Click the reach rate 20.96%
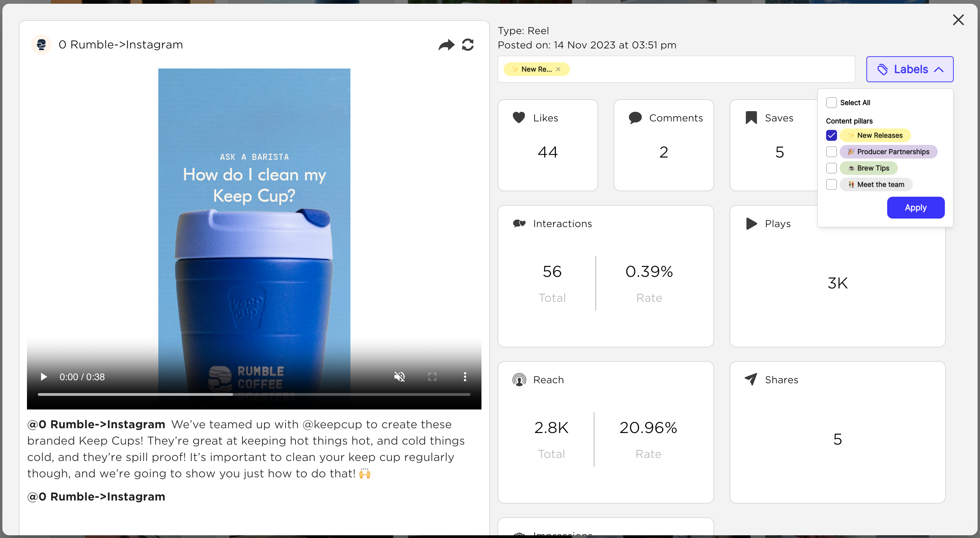980x538 pixels. point(648,428)
